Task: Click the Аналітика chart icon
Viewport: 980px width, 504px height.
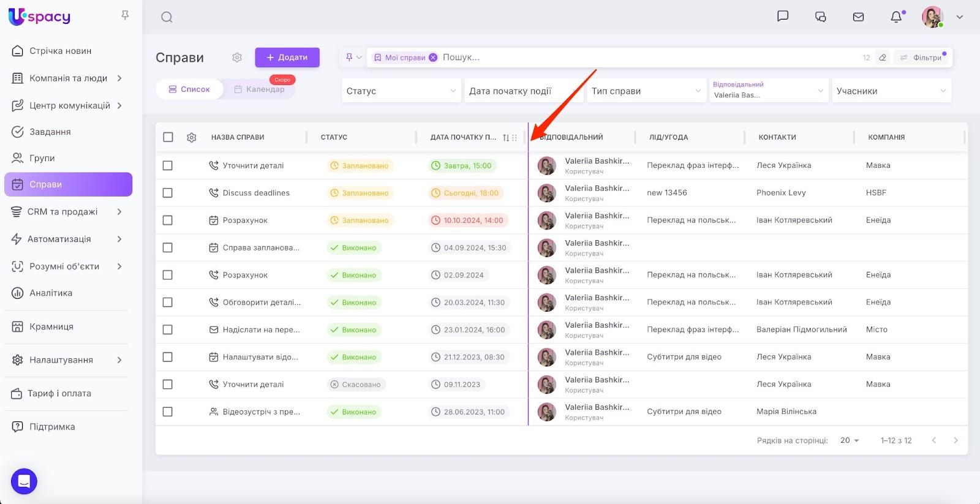Action: [x=18, y=293]
